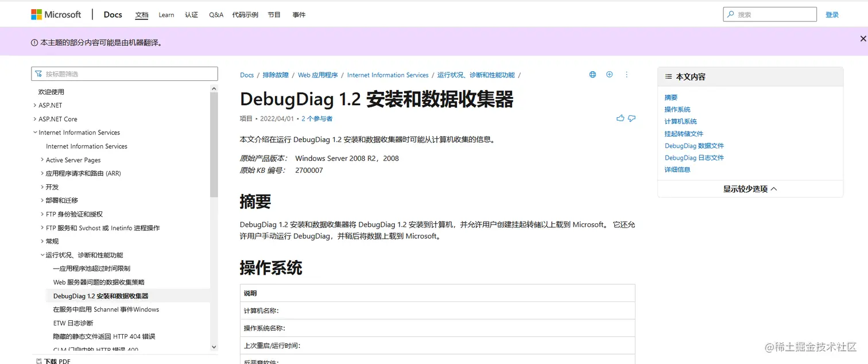Open the 事件 nav item

click(x=299, y=15)
